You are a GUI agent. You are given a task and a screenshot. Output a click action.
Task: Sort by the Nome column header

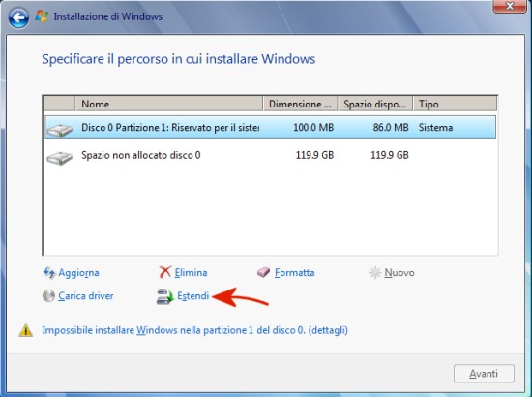[169, 104]
